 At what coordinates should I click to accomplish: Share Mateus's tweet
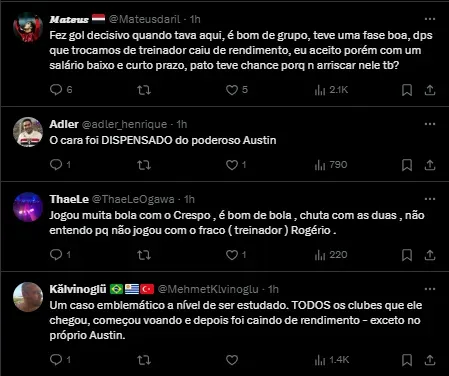point(430,90)
